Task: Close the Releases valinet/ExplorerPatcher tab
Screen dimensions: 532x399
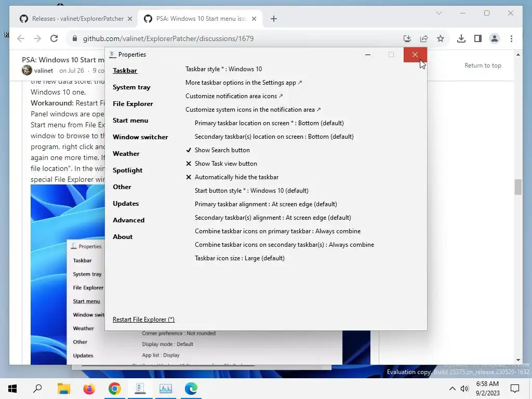Action: pyautogui.click(x=129, y=19)
